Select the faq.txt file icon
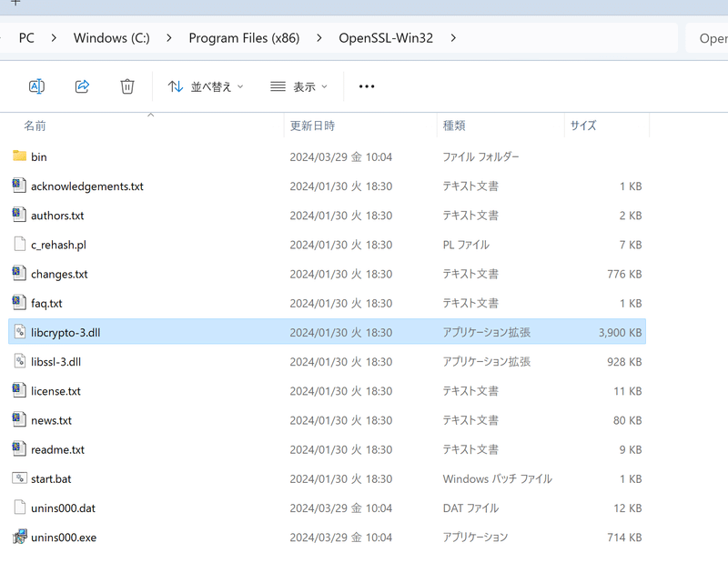The height and width of the screenshot is (573, 728). (x=19, y=302)
